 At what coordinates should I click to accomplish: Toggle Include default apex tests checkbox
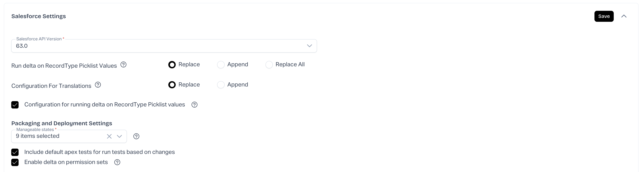click(15, 152)
